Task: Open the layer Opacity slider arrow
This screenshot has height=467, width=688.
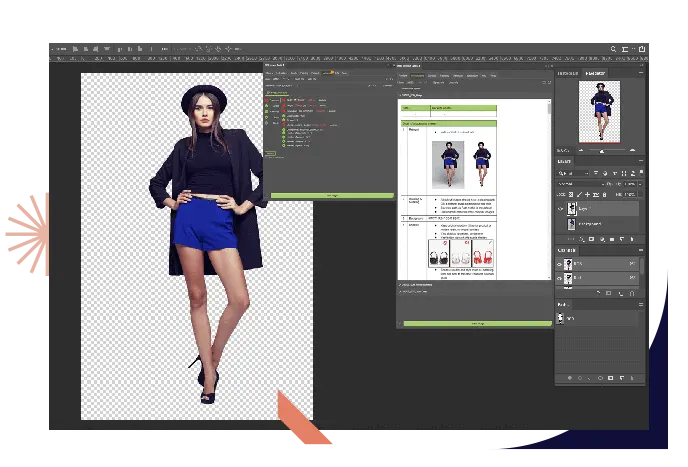Action: (x=640, y=184)
